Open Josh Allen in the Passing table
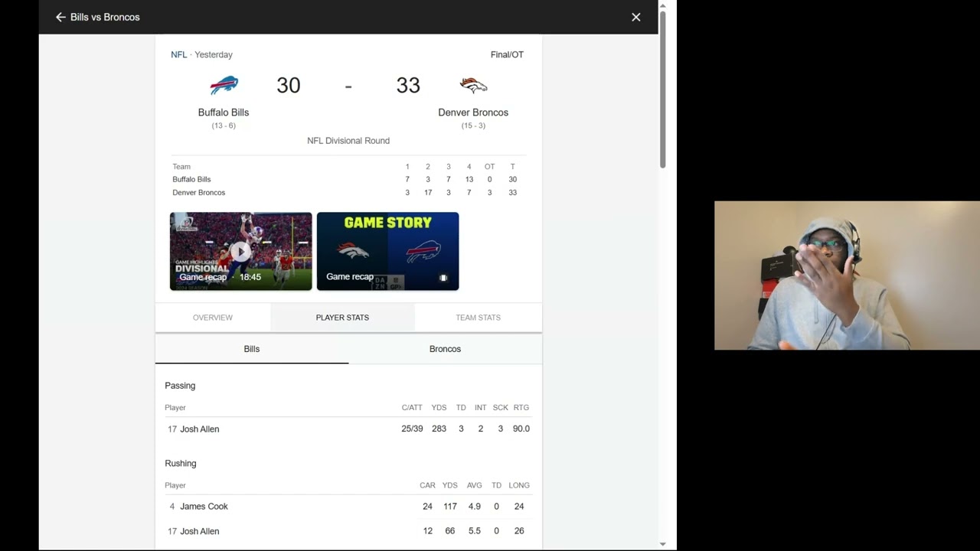The image size is (980, 551). [x=200, y=429]
